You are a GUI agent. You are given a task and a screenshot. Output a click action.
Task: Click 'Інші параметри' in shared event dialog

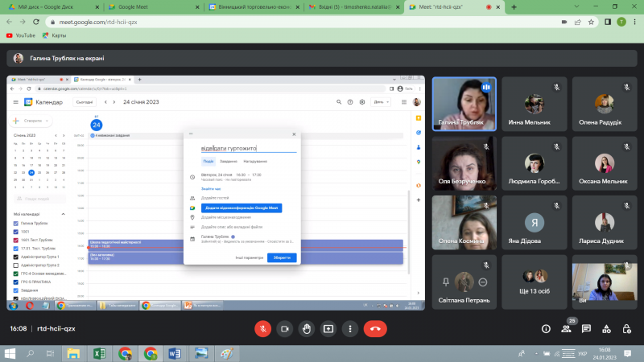[x=250, y=257]
